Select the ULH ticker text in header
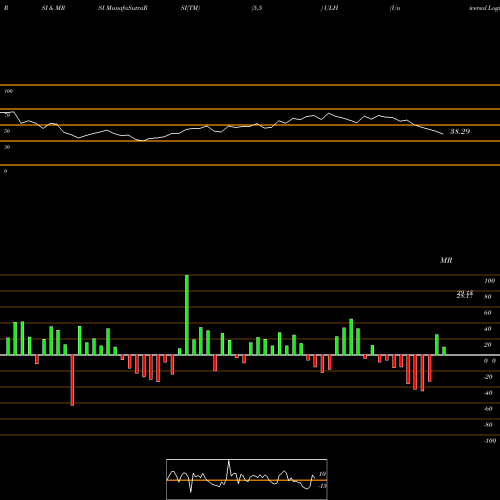Screen dimensions: 500x500 (331, 8)
